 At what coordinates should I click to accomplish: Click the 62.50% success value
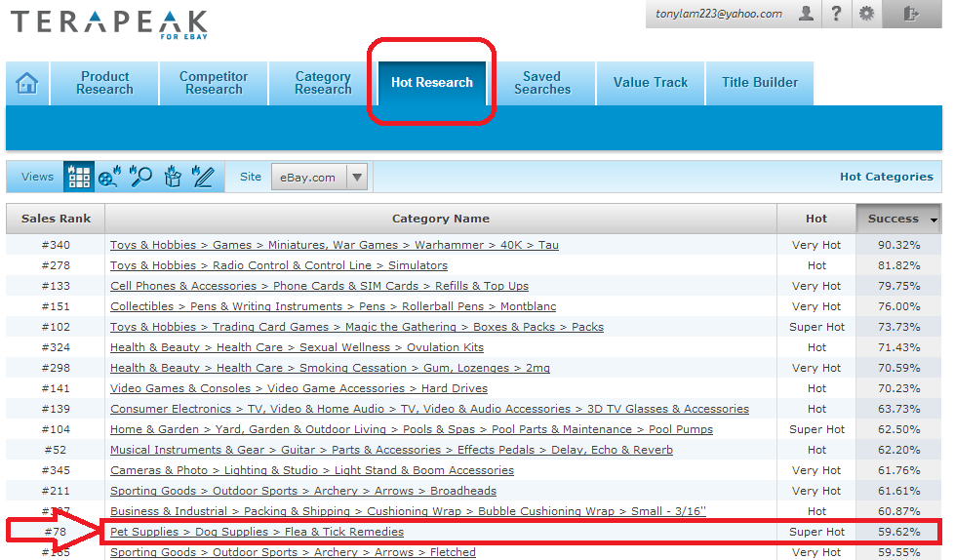point(898,429)
